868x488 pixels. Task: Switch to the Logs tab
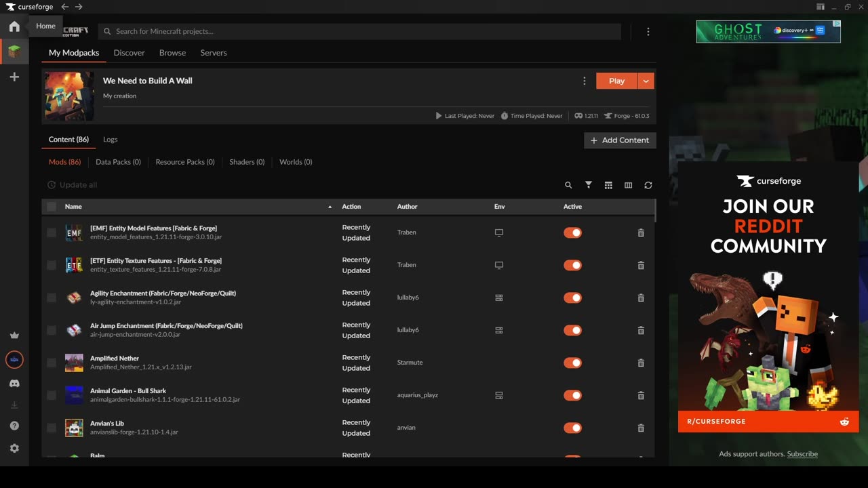coord(111,140)
